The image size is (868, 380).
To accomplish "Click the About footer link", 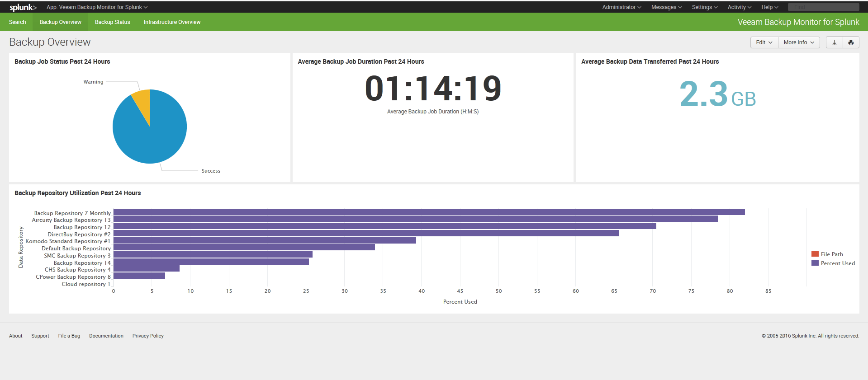I will (16, 336).
